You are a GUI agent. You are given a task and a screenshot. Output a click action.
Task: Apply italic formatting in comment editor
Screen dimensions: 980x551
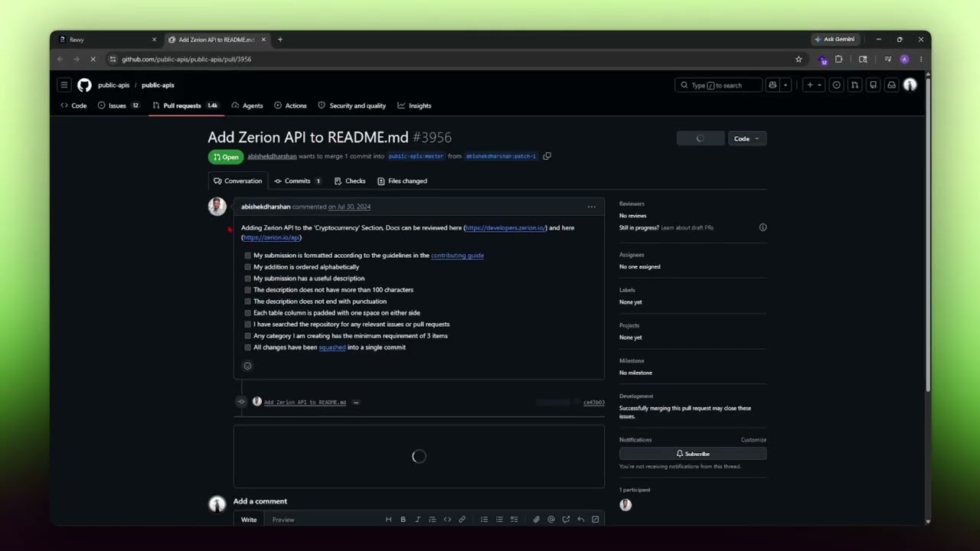(x=417, y=520)
